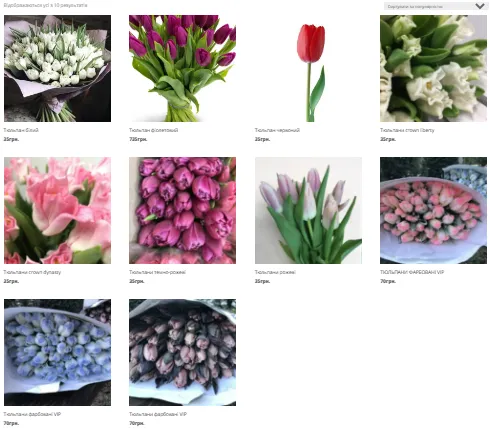The width and height of the screenshot is (490, 429).
Task: Open the pink dyed VIP tulips image
Action: coord(433,210)
